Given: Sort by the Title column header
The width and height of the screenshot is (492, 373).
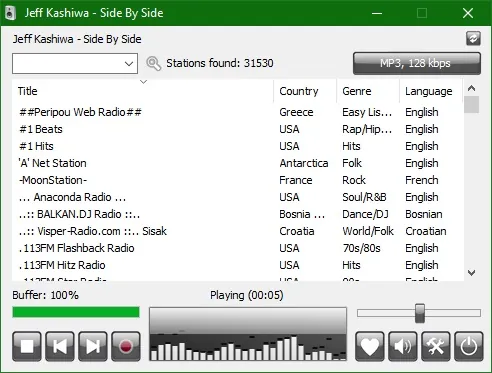Looking at the screenshot, I should coord(143,91).
